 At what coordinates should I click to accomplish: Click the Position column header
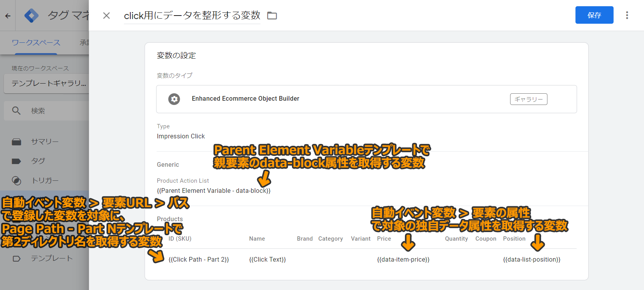coord(514,239)
